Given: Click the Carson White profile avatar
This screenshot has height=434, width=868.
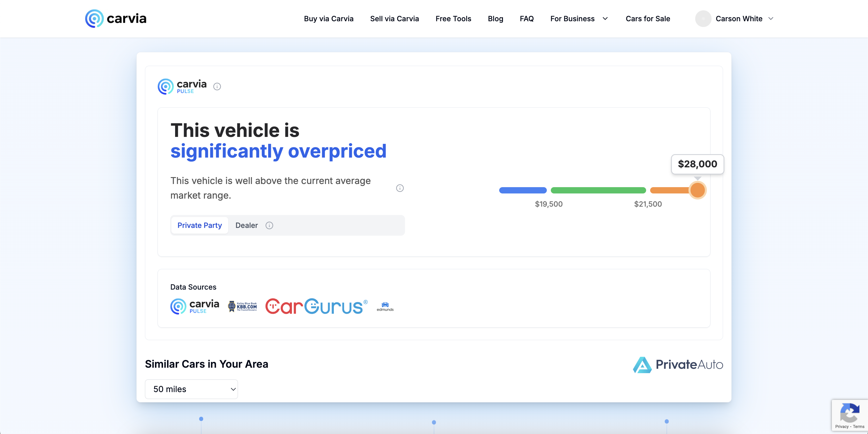Looking at the screenshot, I should (x=703, y=19).
